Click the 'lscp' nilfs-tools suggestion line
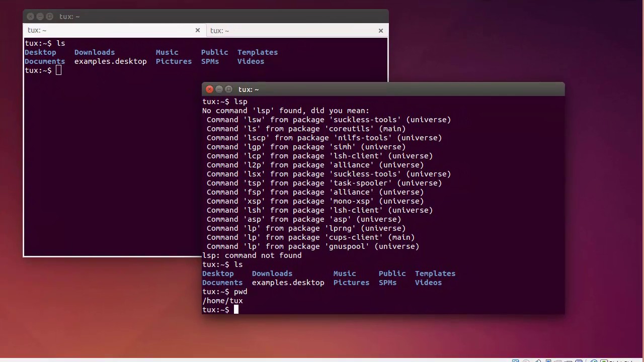This screenshot has height=362, width=644. click(325, 138)
